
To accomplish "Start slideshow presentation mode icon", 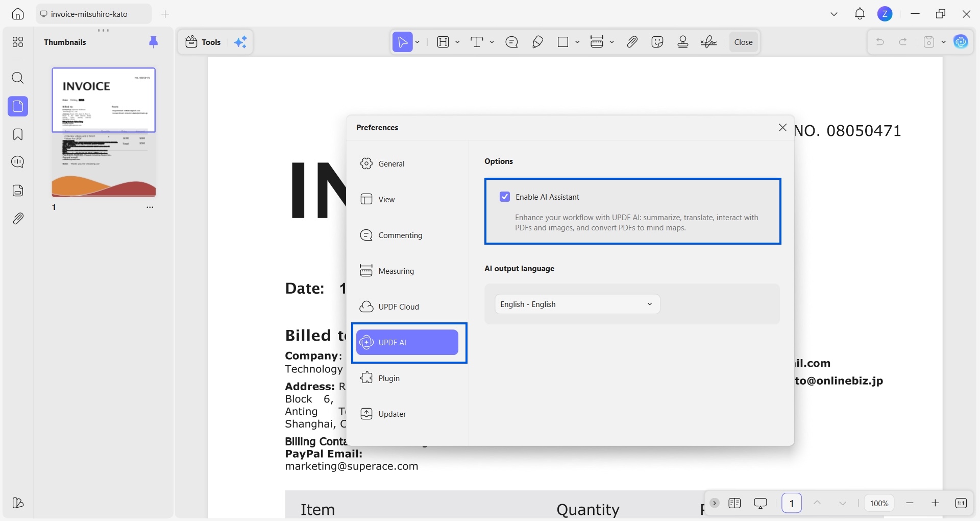I will [x=761, y=503].
